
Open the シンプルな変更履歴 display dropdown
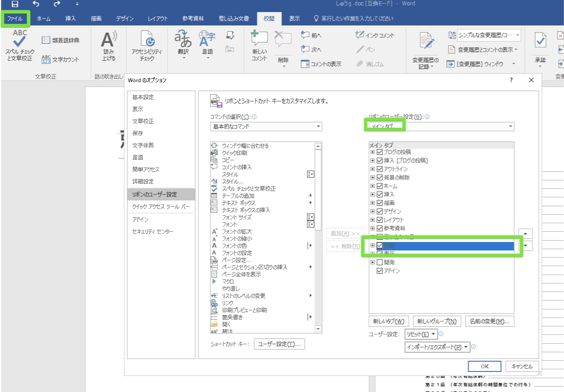489,35
